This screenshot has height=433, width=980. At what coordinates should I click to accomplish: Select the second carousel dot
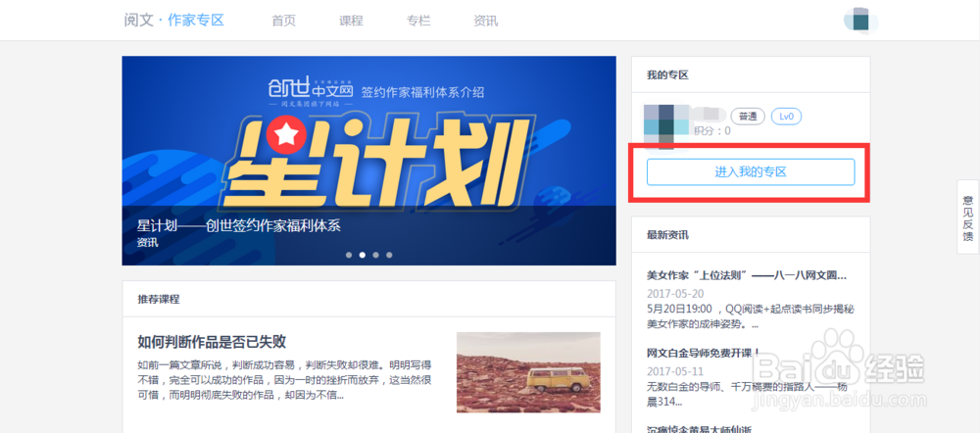(x=363, y=255)
